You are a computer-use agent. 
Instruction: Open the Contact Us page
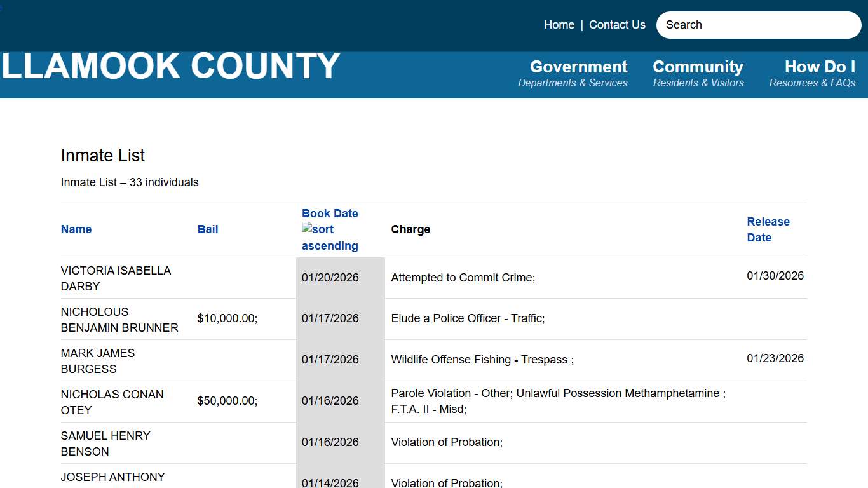point(616,25)
